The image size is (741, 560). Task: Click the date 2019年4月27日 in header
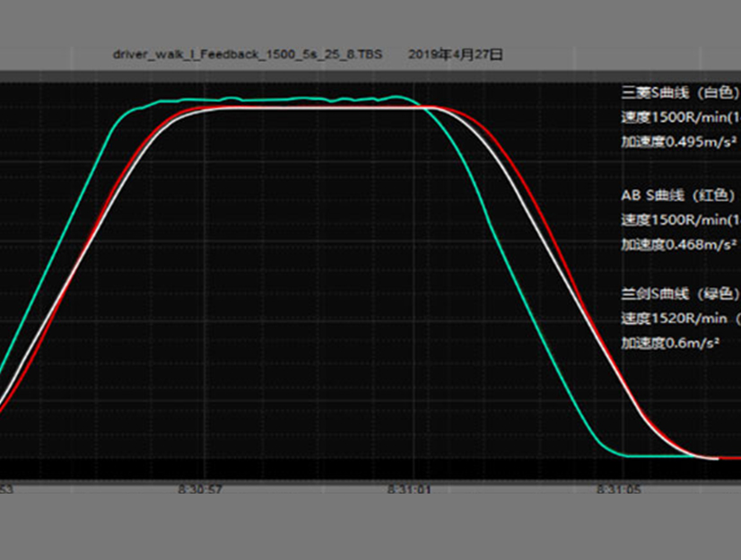coord(456,55)
